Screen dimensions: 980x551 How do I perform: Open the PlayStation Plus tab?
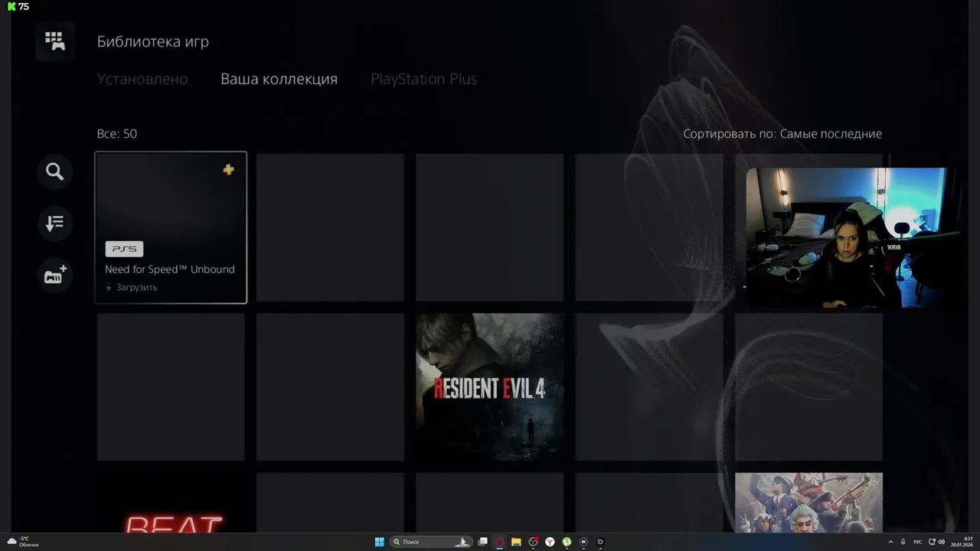[x=423, y=79]
